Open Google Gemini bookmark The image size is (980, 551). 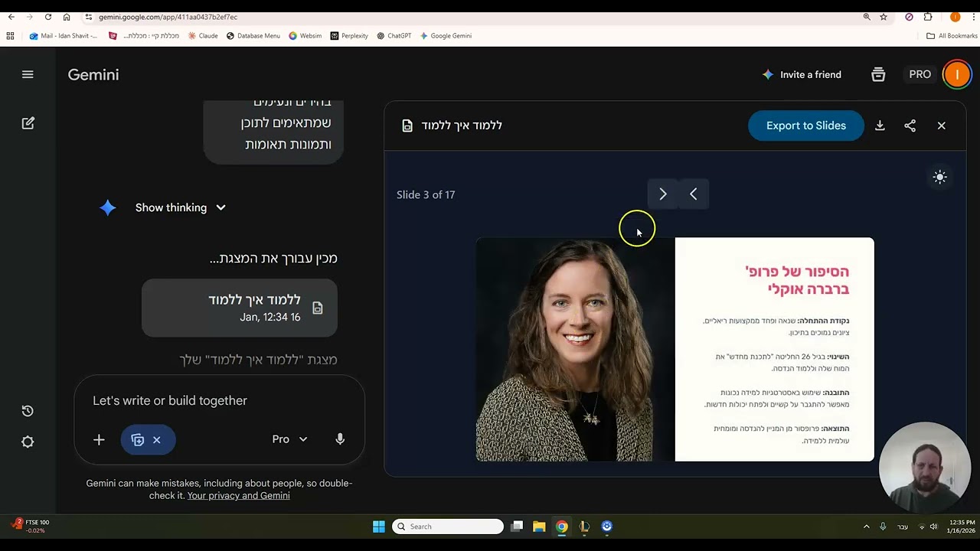tap(446, 35)
